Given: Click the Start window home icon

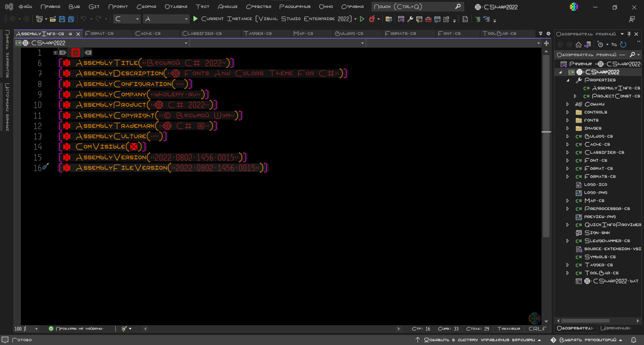Looking at the screenshot, I should (x=437, y=19).
